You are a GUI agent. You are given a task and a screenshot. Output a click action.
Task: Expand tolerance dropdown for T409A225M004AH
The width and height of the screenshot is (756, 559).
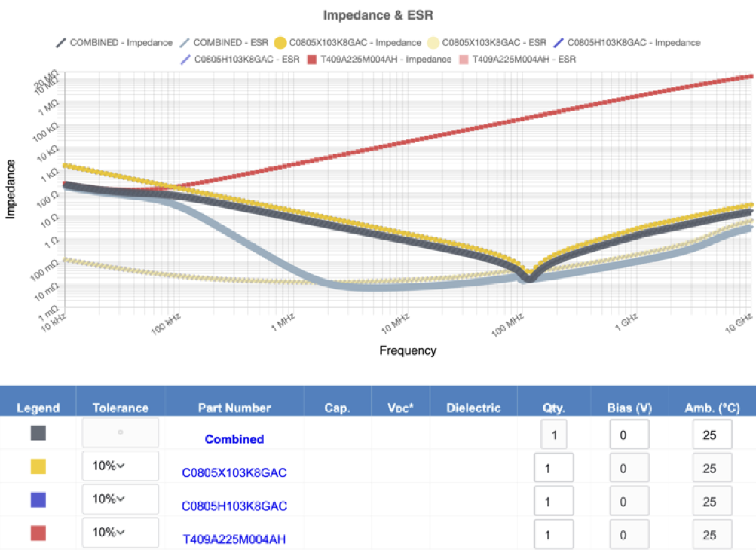[x=120, y=533]
